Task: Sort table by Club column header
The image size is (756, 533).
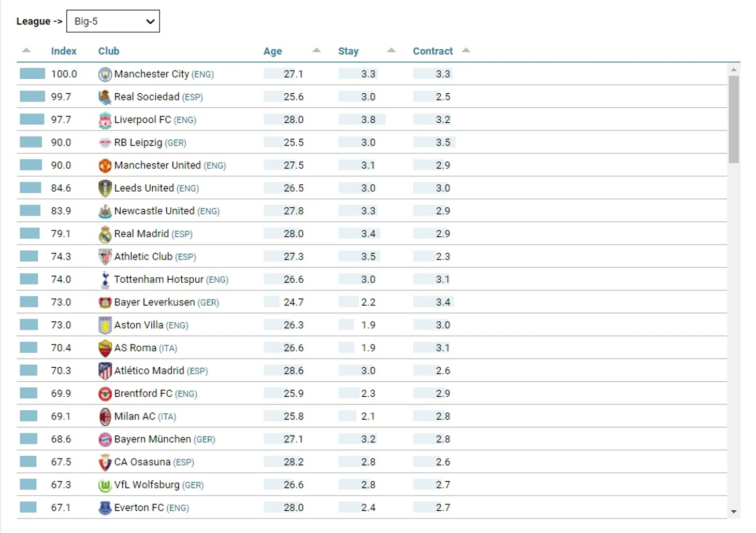Action: tap(109, 51)
